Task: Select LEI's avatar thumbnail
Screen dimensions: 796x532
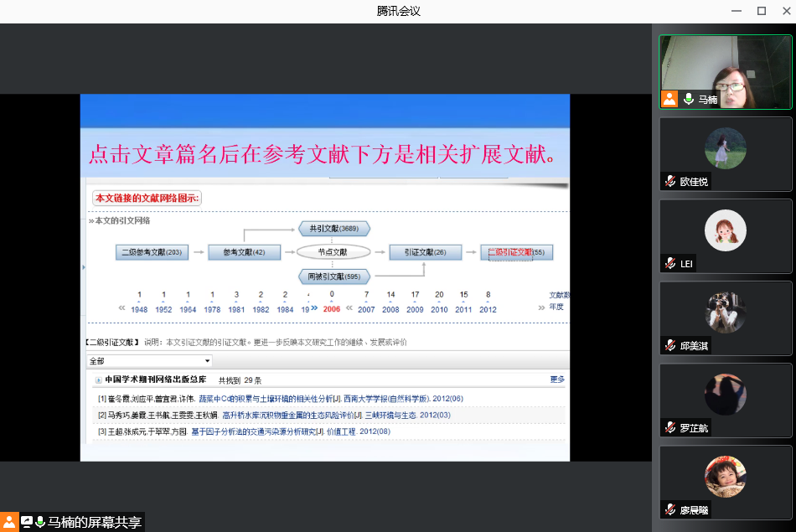Action: [x=726, y=230]
